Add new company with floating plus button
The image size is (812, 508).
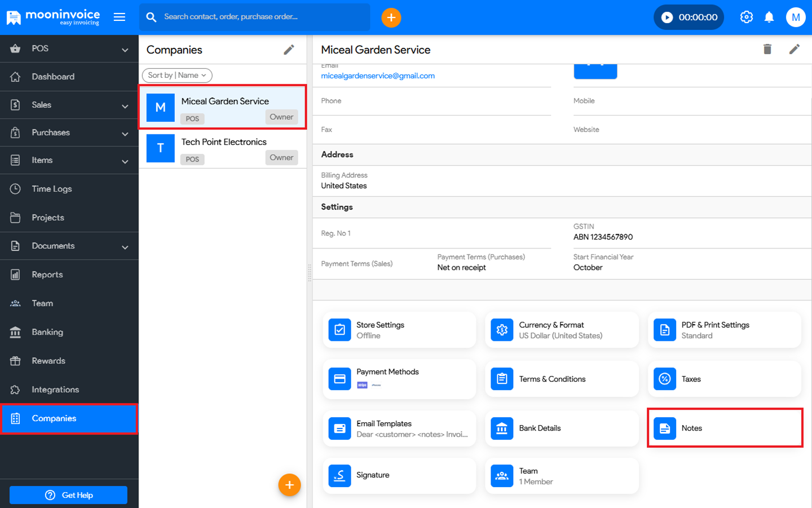[289, 485]
